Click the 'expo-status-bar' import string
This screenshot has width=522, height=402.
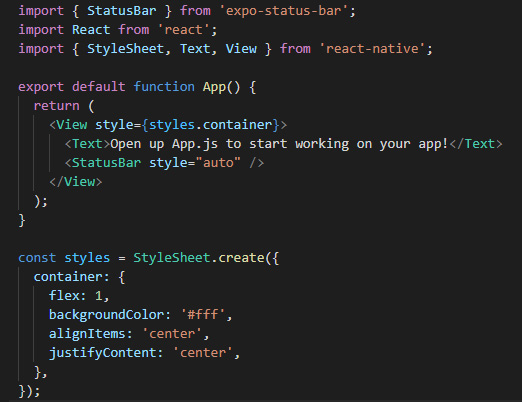pyautogui.click(x=284, y=11)
